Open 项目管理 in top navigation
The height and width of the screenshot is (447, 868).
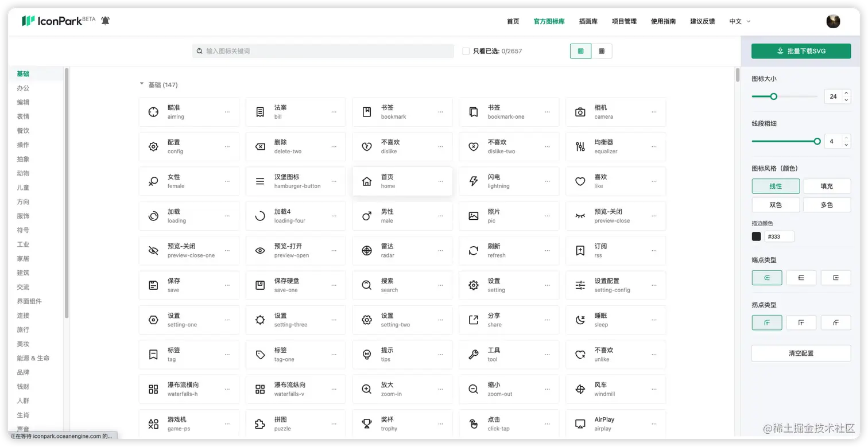(x=624, y=21)
